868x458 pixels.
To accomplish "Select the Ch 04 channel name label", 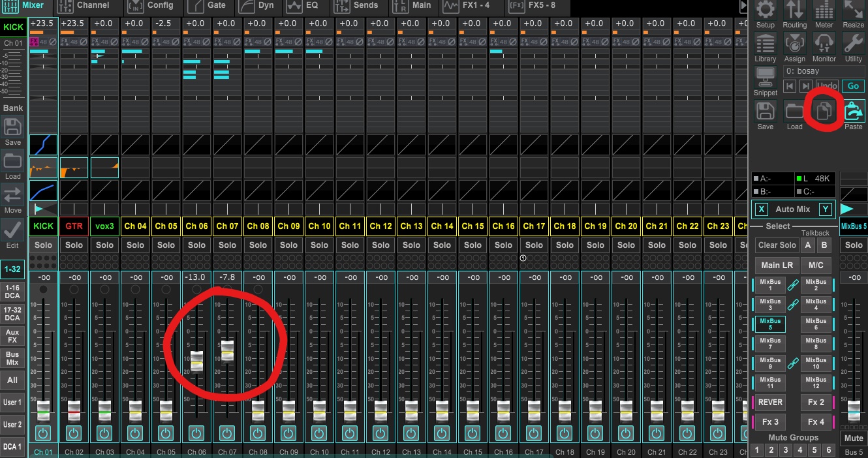I will (x=136, y=226).
